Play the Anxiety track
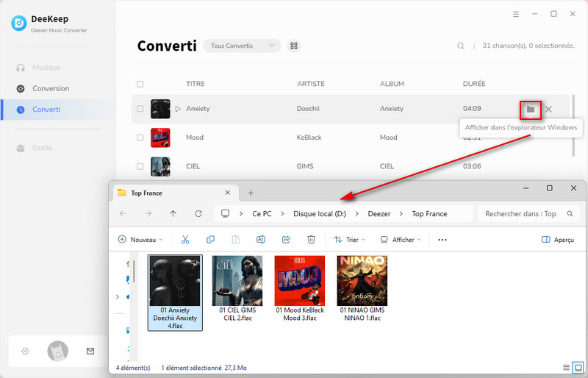Viewport: 588px width, 378px height. click(x=178, y=109)
